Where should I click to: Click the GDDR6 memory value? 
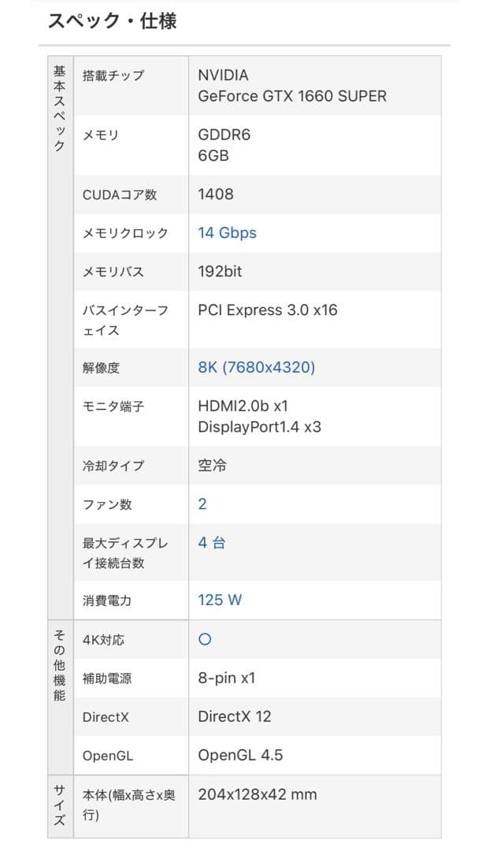click(x=224, y=135)
